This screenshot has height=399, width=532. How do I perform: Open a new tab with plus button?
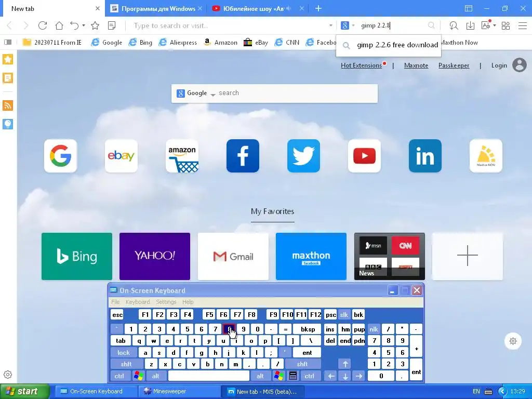pos(318,8)
